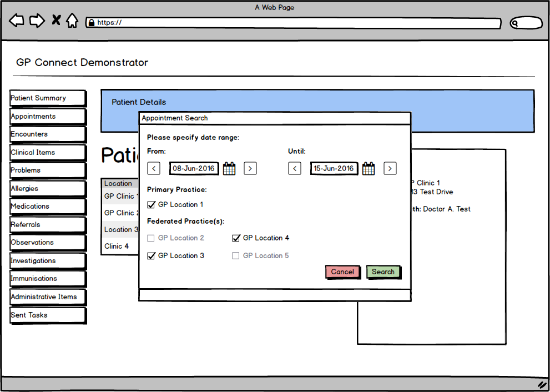Image resolution: width=550 pixels, height=392 pixels.
Task: Open the From date calendar picker
Action: pyautogui.click(x=229, y=169)
